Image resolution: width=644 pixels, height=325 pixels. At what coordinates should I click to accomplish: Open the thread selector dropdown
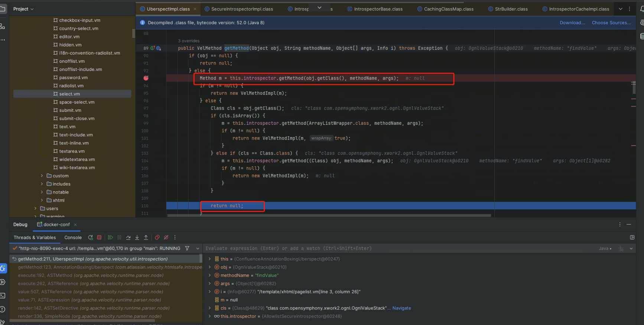click(x=198, y=248)
